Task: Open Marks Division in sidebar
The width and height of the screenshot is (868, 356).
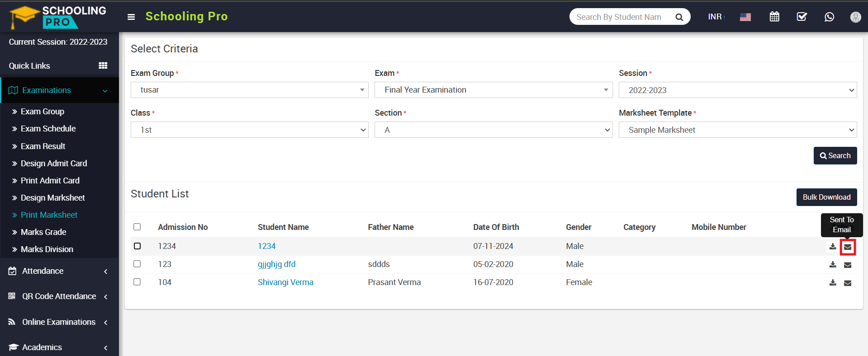Action: click(x=47, y=249)
